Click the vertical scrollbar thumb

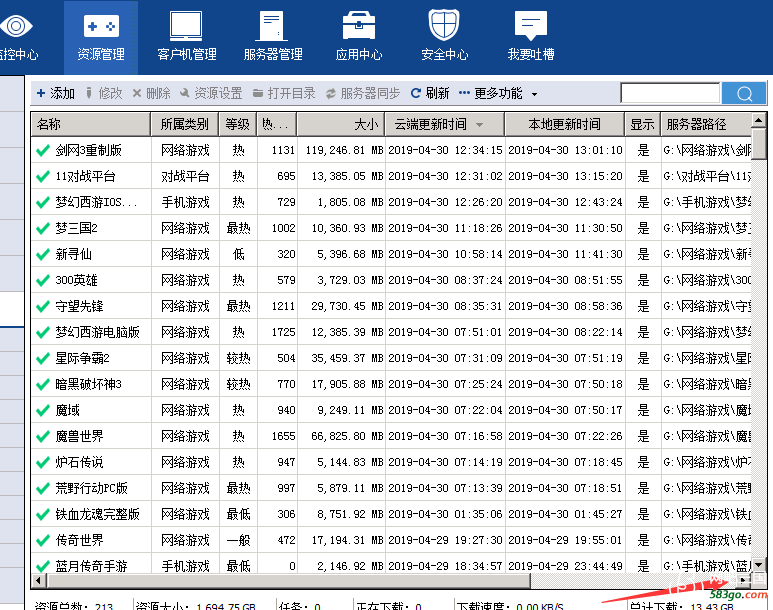(759, 144)
